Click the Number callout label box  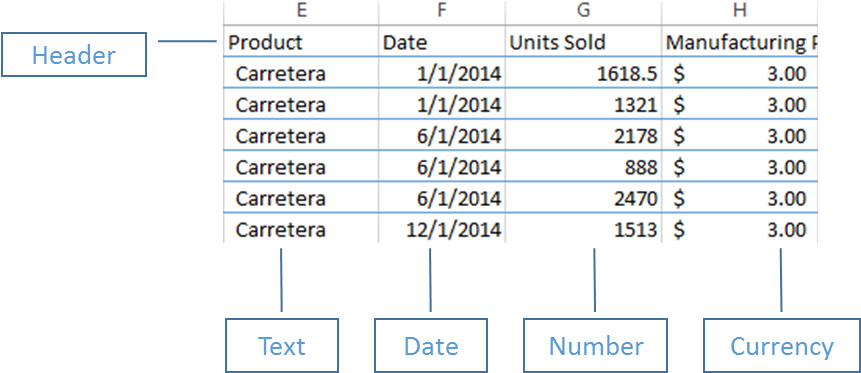click(595, 346)
